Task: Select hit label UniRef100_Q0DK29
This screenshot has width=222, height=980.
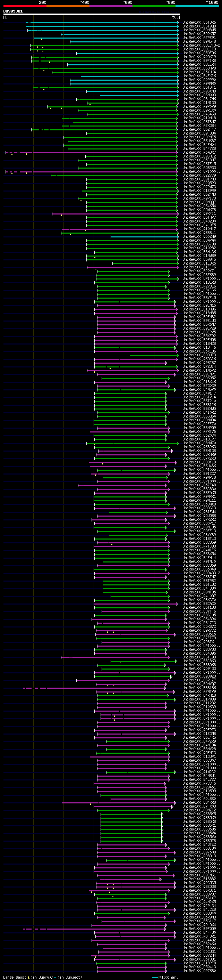Action: (x=199, y=57)
